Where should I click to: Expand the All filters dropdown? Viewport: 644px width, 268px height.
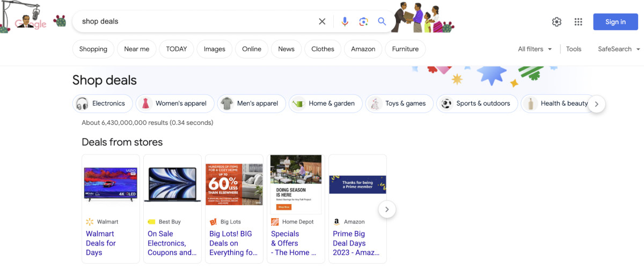[535, 49]
